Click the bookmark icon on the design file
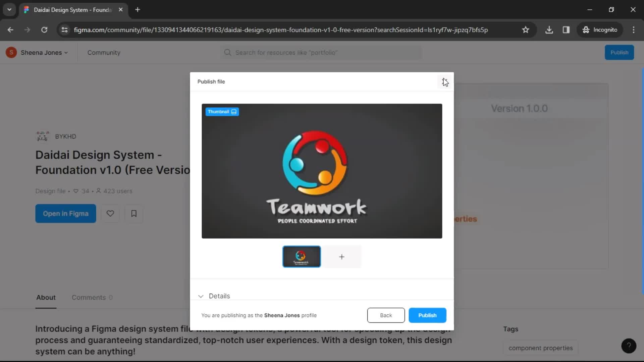Viewport: 644px width, 362px height. pyautogui.click(x=134, y=214)
